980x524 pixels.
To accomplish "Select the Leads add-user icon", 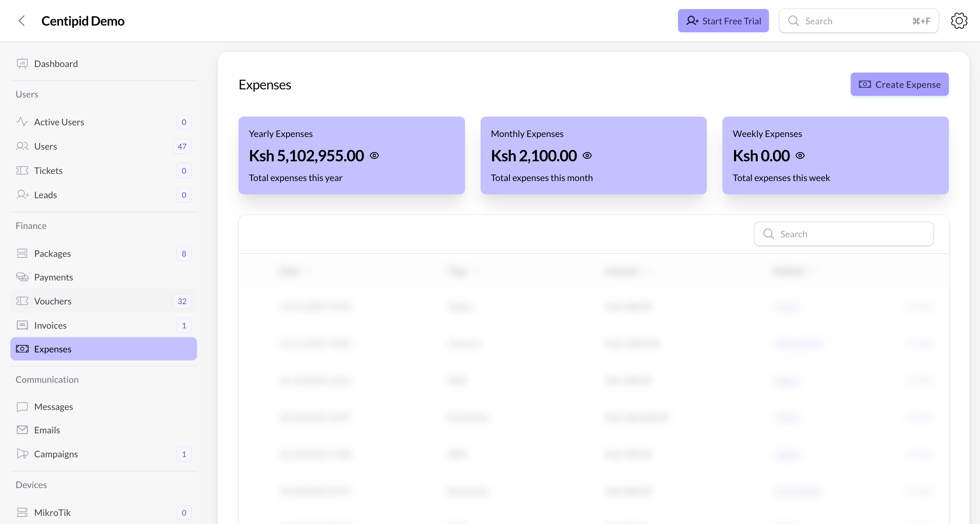I will coord(22,195).
